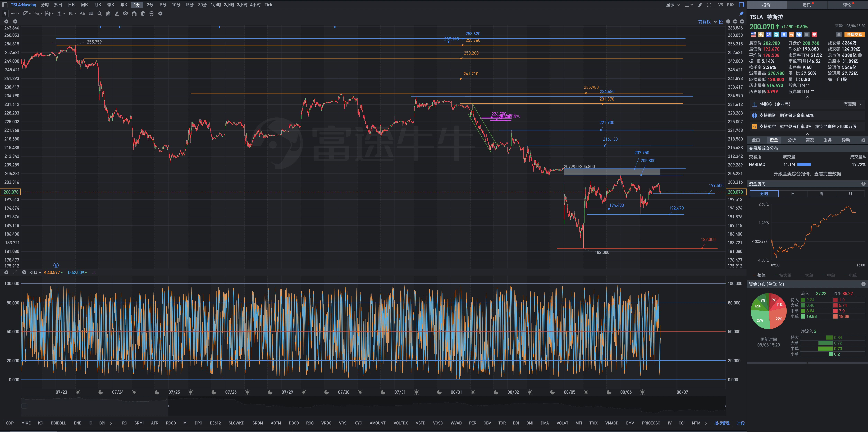Toggle left sidebar panel icon

point(5,5)
